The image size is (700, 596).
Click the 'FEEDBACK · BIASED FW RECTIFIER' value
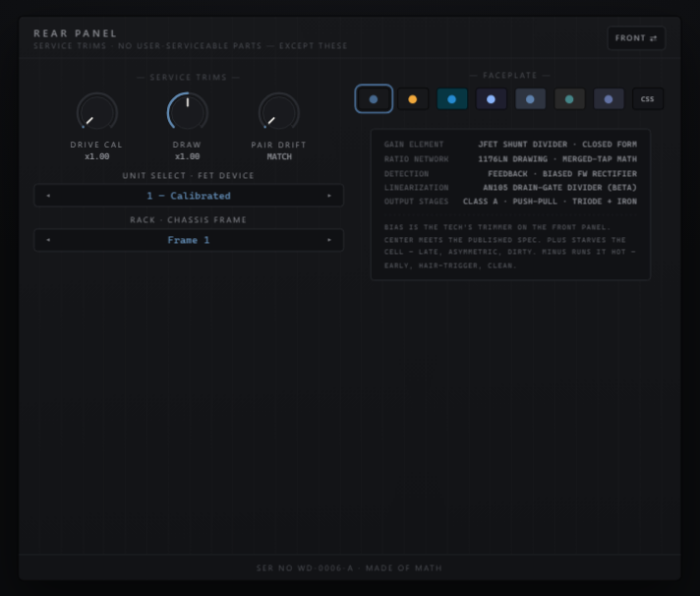coord(562,174)
